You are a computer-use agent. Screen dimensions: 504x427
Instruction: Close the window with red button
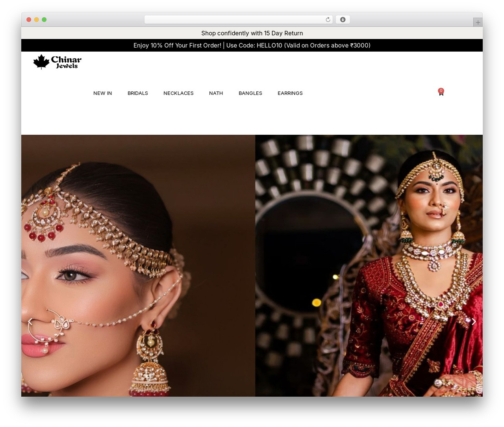click(x=29, y=20)
